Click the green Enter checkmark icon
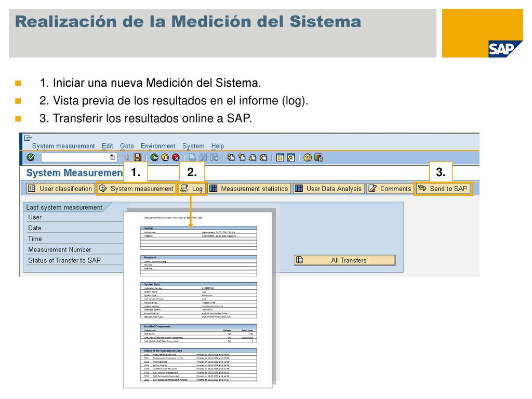The image size is (532, 399). coord(31,157)
